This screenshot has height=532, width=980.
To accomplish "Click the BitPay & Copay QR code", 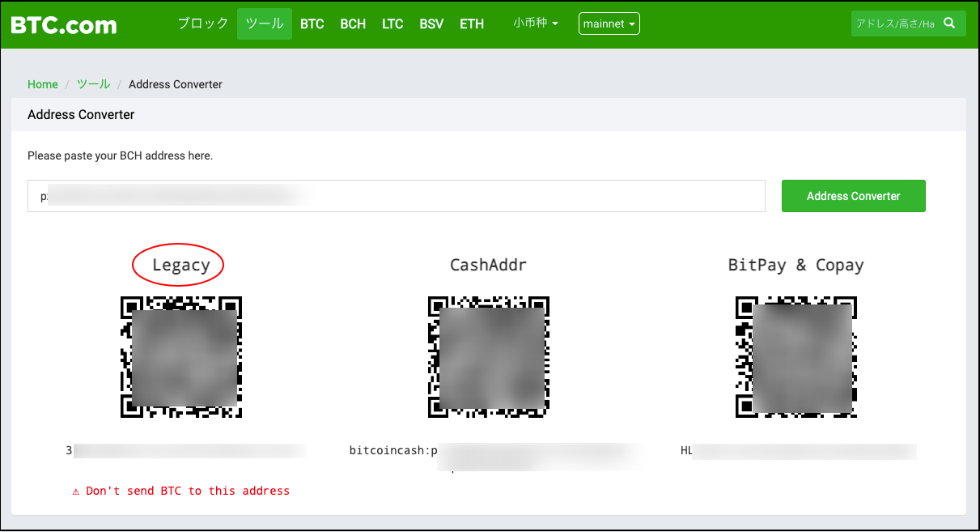I will point(796,357).
